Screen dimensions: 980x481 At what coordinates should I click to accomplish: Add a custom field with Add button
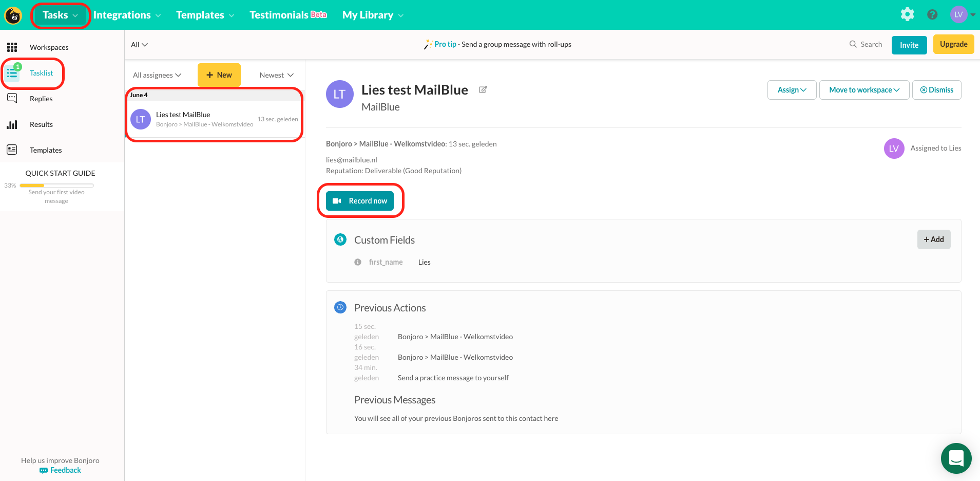point(934,239)
